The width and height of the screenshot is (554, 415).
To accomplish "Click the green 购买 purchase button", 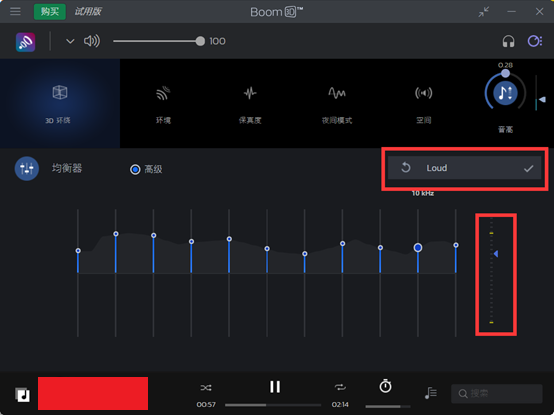I will 50,12.
